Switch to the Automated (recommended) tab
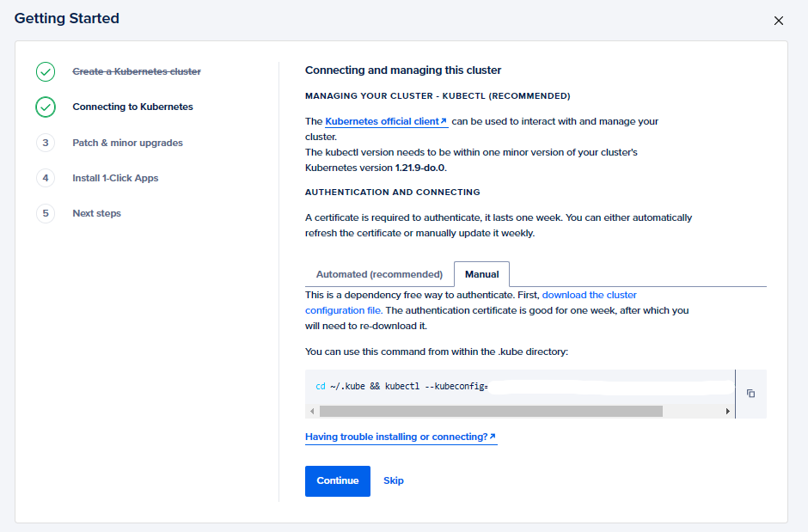This screenshot has width=808, height=532. 379,274
